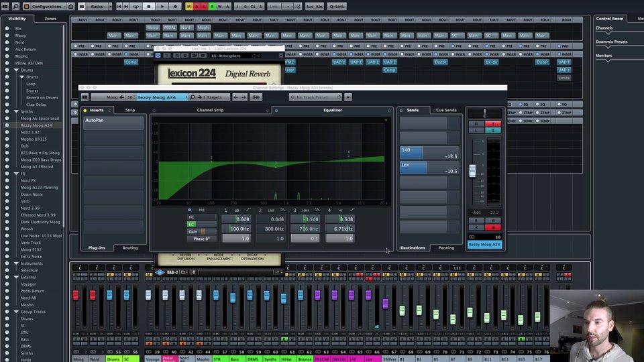Collapse the Synths folder in visibility list
The height and width of the screenshot is (362, 644).
(x=16, y=111)
